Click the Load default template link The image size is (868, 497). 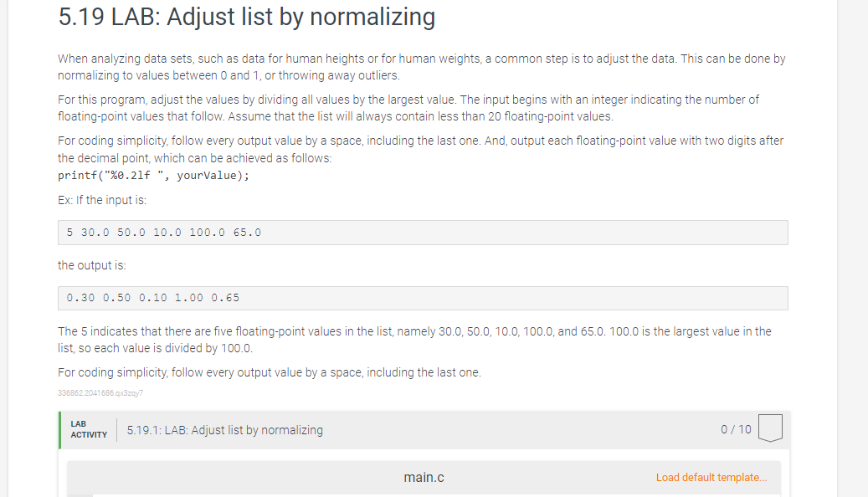pos(711,477)
